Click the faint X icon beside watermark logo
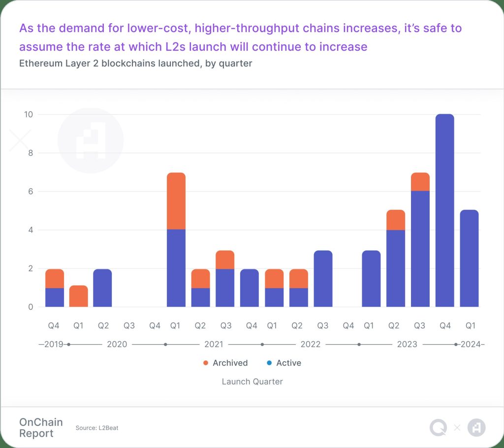504x448 pixels. coord(20,140)
